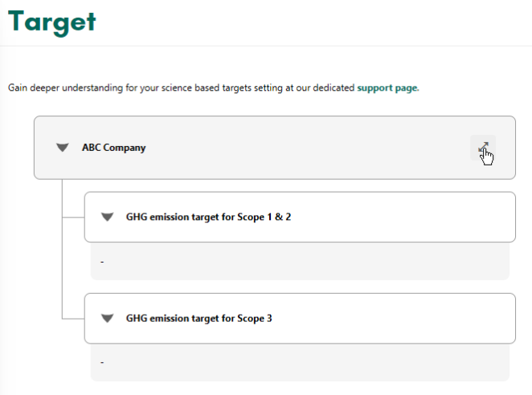The height and width of the screenshot is (395, 532).
Task: Click blank space in the Scope 3 header card
Action: click(x=391, y=319)
